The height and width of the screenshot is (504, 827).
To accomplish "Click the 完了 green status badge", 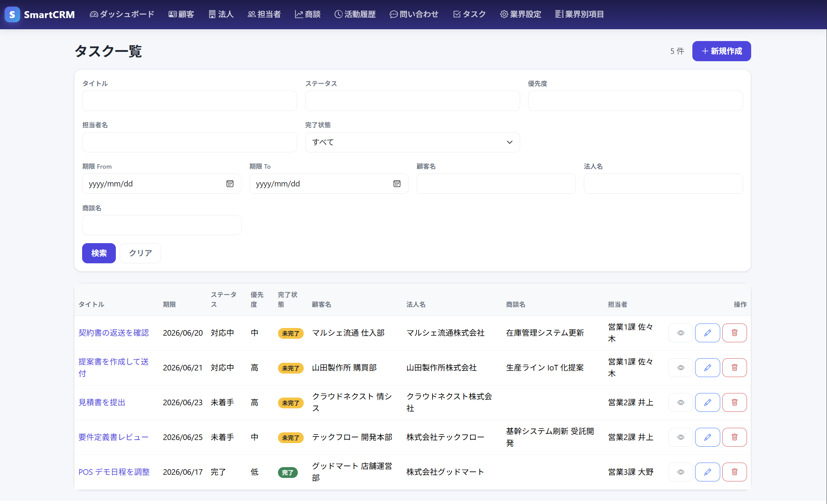I will (x=287, y=472).
